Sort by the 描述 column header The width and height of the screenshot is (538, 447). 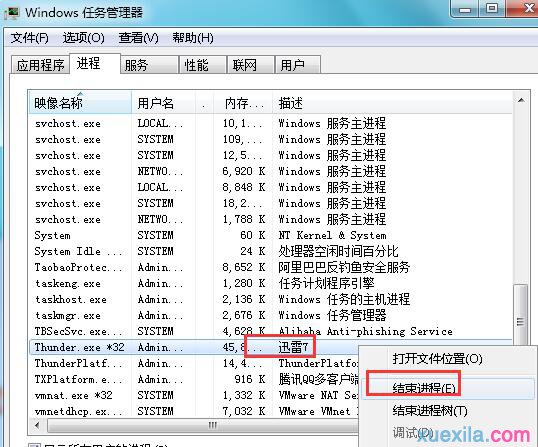point(393,103)
